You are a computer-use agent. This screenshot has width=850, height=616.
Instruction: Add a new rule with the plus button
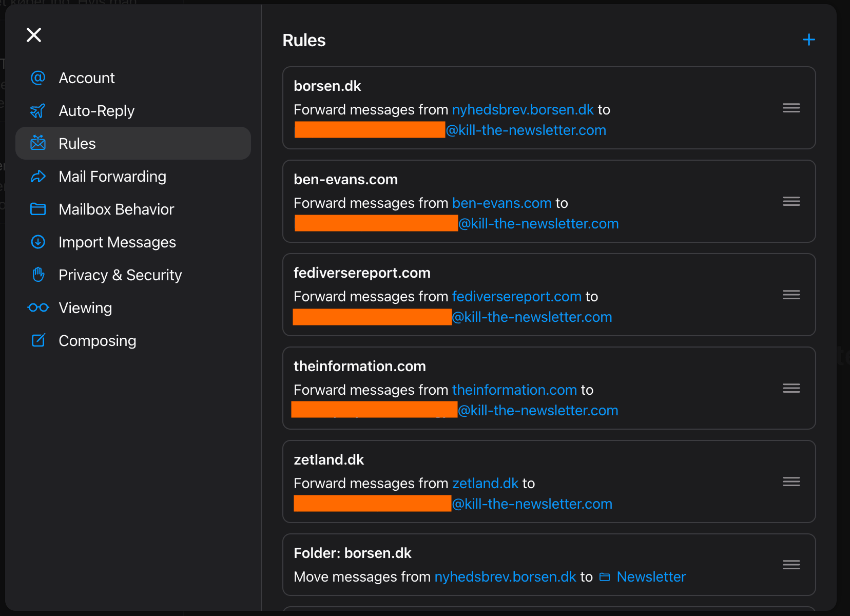[x=808, y=39]
